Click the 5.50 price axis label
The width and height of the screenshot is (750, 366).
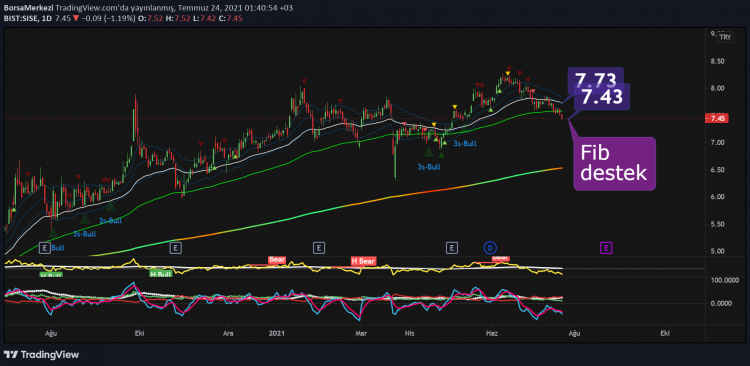coord(717,224)
